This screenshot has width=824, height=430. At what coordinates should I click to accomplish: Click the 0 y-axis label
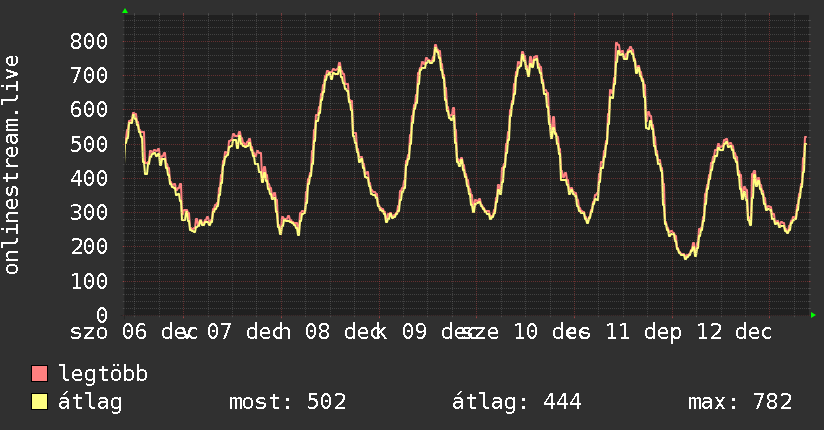[x=102, y=315]
